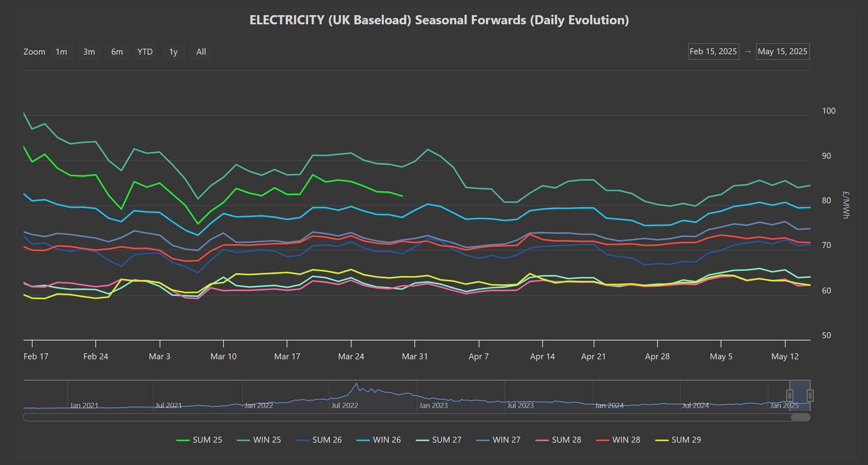Show All data range
Image resolution: width=868 pixels, height=465 pixels.
coord(201,52)
